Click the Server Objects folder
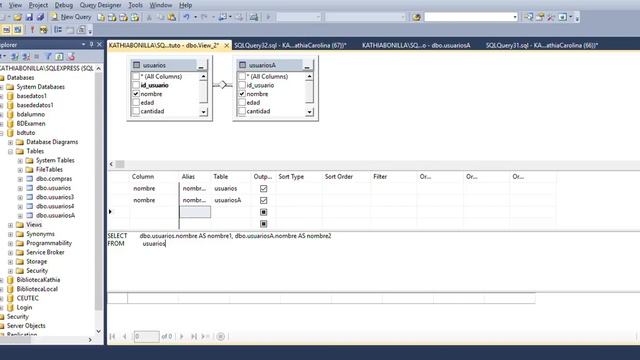Image resolution: width=640 pixels, height=360 pixels. click(26, 326)
